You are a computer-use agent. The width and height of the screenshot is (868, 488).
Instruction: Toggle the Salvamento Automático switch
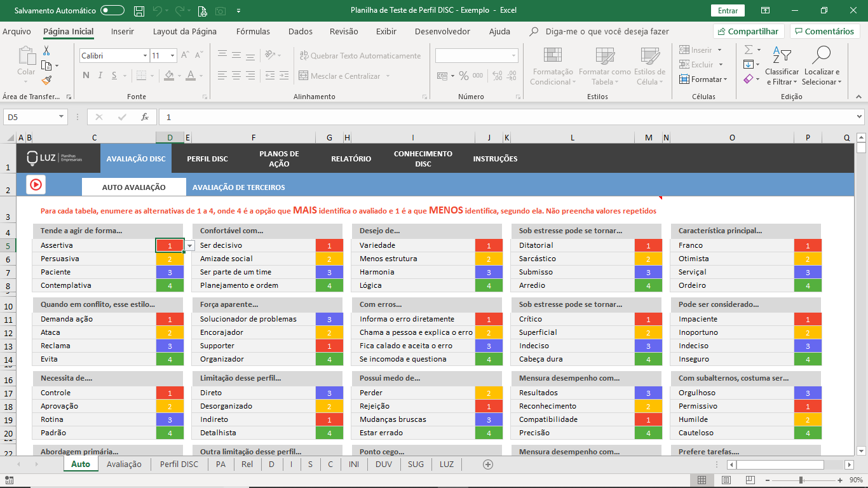coord(112,11)
